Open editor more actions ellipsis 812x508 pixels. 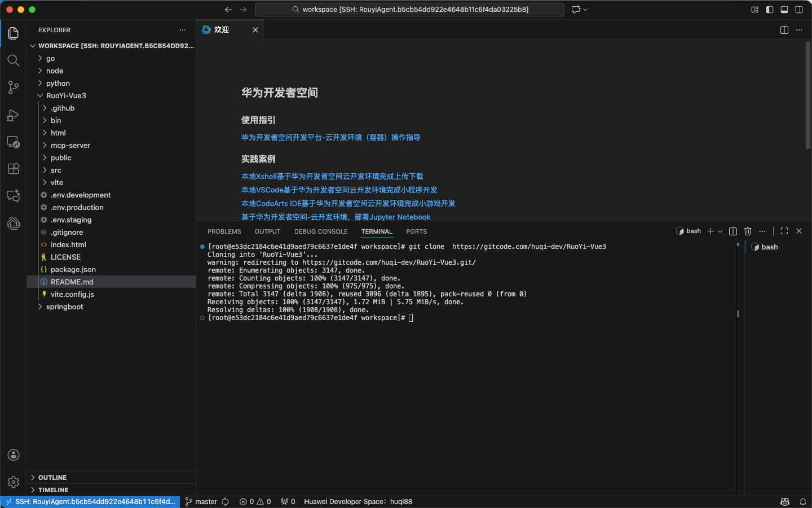pos(799,30)
